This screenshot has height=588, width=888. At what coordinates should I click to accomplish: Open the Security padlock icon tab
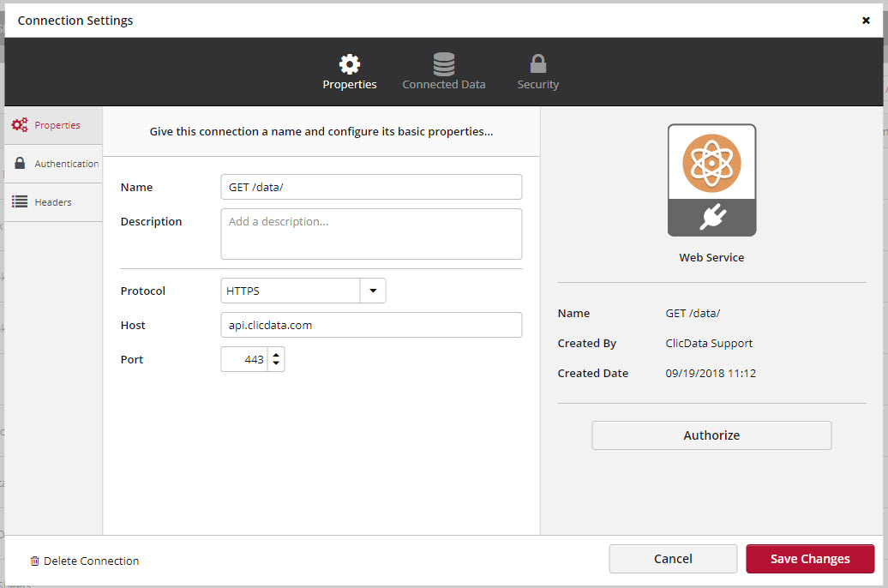[x=537, y=64]
